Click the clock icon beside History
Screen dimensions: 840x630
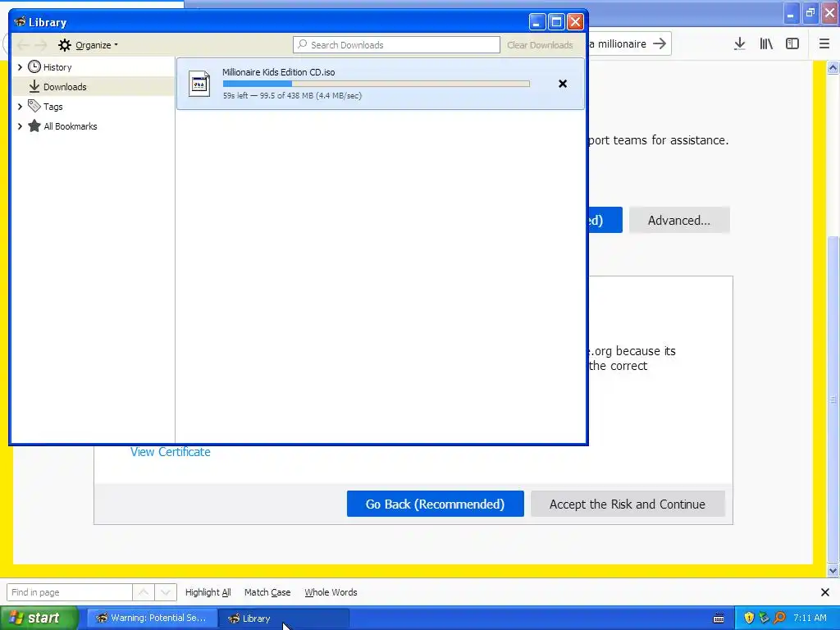pos(34,66)
